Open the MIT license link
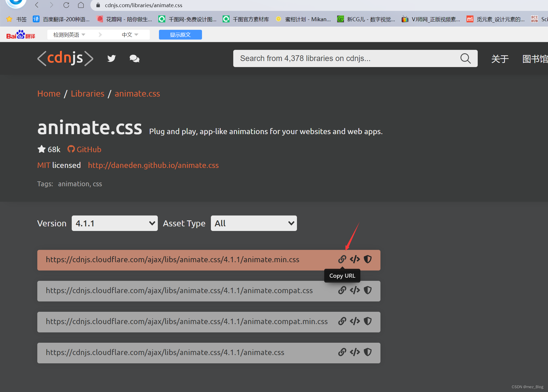The height and width of the screenshot is (392, 548). (x=44, y=165)
